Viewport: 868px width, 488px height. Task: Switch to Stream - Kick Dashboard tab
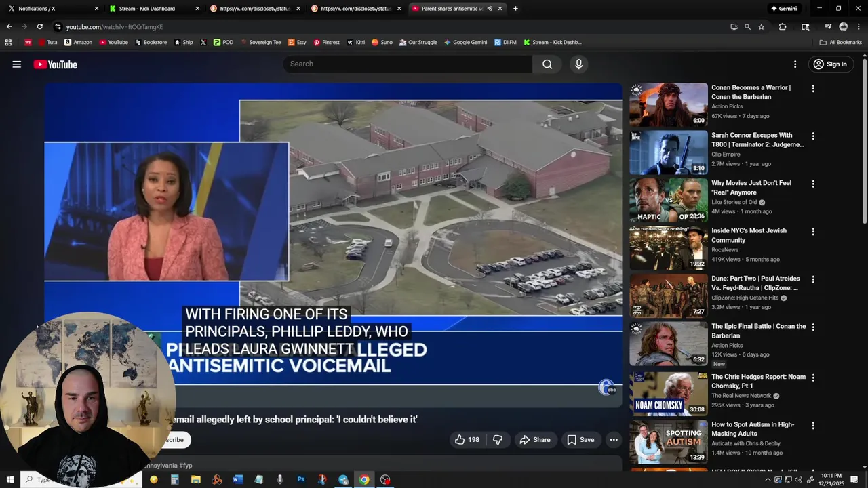(x=154, y=9)
